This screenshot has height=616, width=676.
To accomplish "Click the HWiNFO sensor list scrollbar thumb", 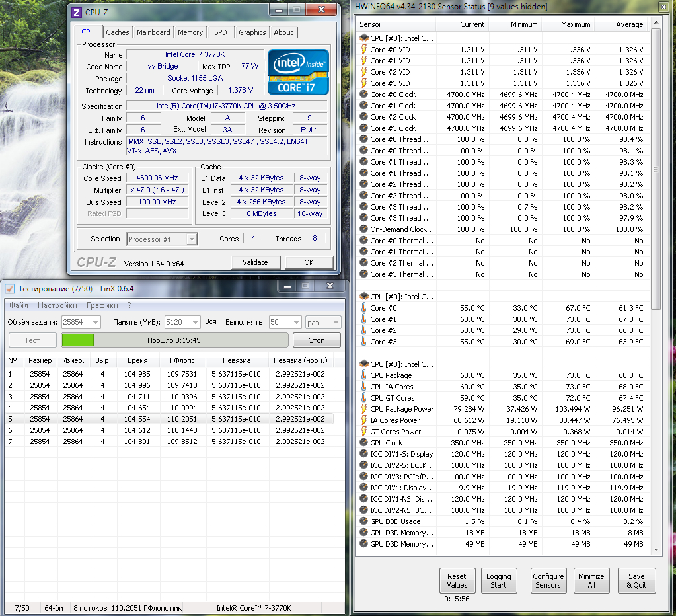I will (x=656, y=169).
